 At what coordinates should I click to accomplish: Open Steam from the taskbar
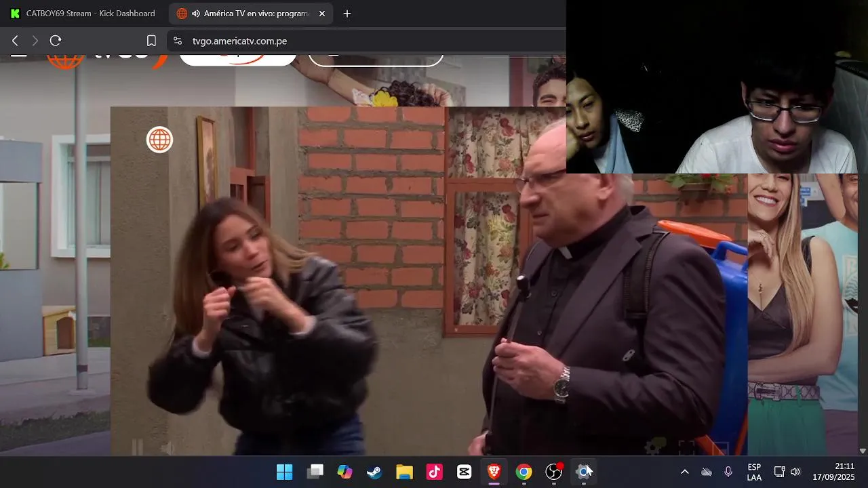pos(374,472)
